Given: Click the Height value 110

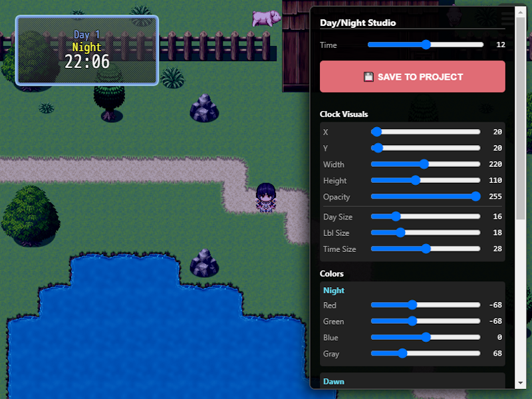Looking at the screenshot, I should click(495, 180).
